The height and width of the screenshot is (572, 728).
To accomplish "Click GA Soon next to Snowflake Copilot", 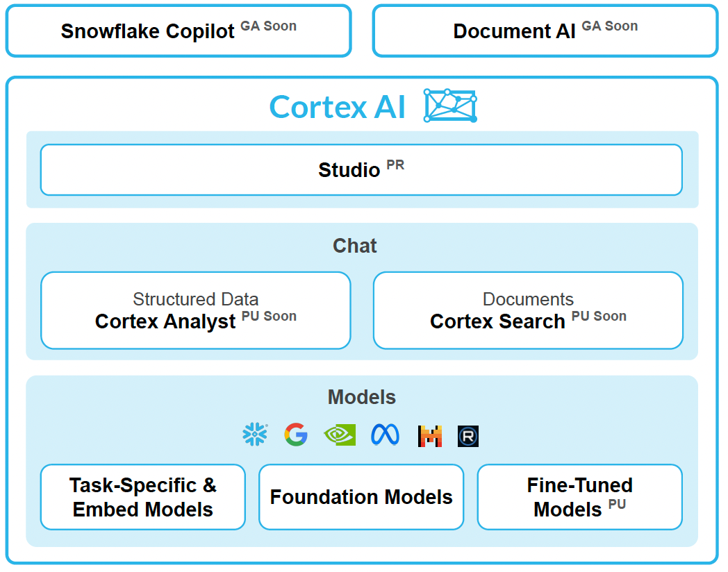I will pos(268,26).
